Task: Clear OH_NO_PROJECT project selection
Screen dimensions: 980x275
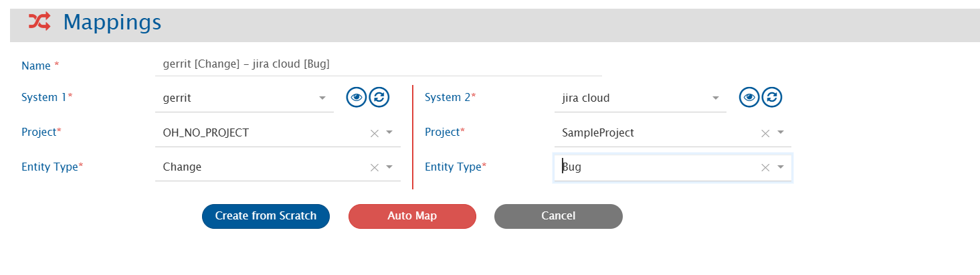Action: (x=375, y=133)
